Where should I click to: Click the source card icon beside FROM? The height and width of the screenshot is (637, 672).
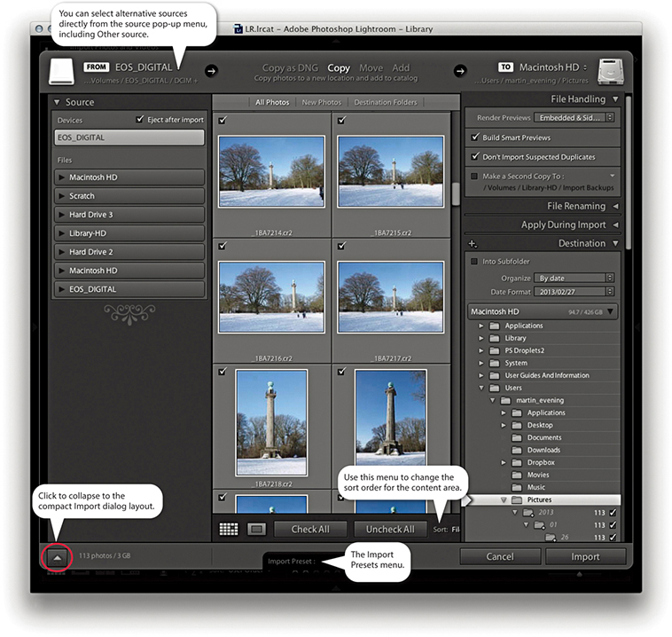point(62,71)
